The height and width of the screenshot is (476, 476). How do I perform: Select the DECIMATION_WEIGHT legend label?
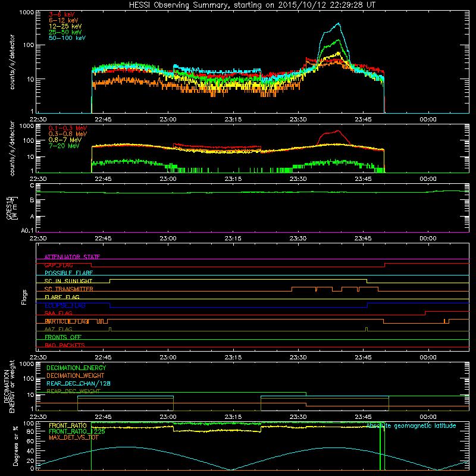[76, 375]
